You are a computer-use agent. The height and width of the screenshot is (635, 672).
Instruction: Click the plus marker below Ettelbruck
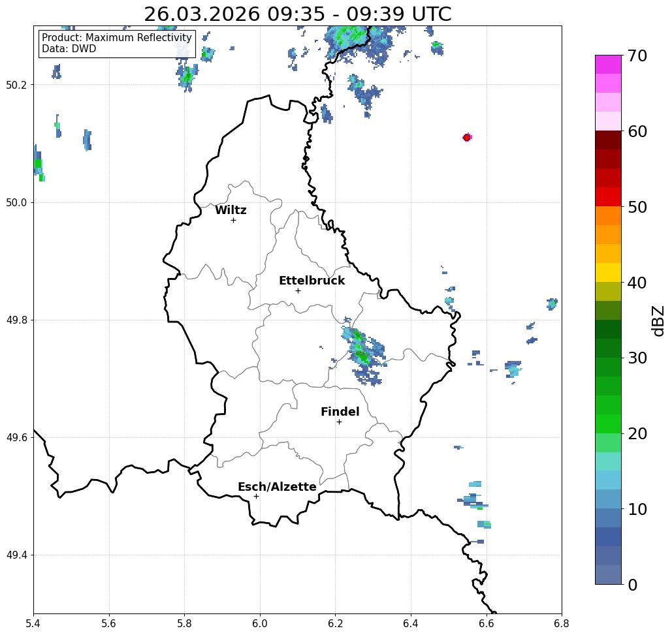[298, 290]
